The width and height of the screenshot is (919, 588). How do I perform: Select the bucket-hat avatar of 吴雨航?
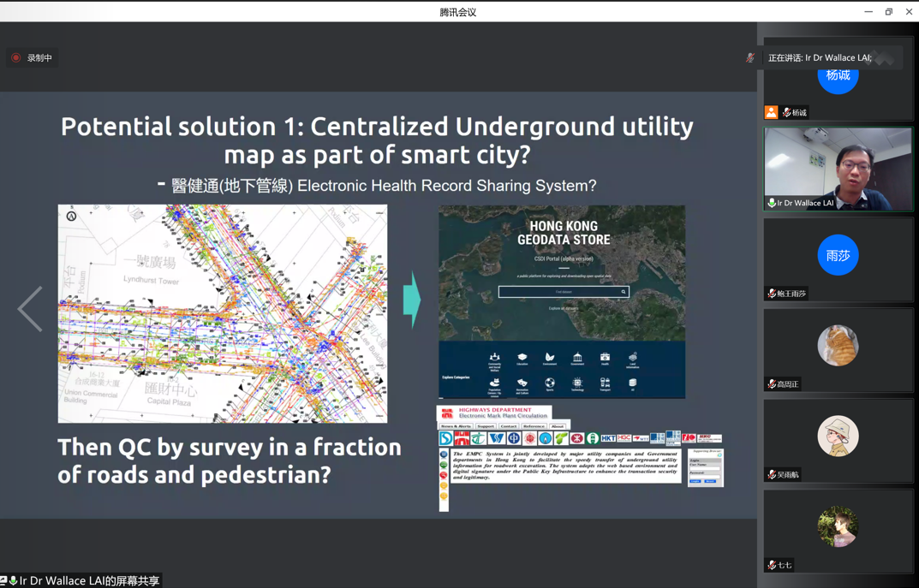[x=838, y=437]
